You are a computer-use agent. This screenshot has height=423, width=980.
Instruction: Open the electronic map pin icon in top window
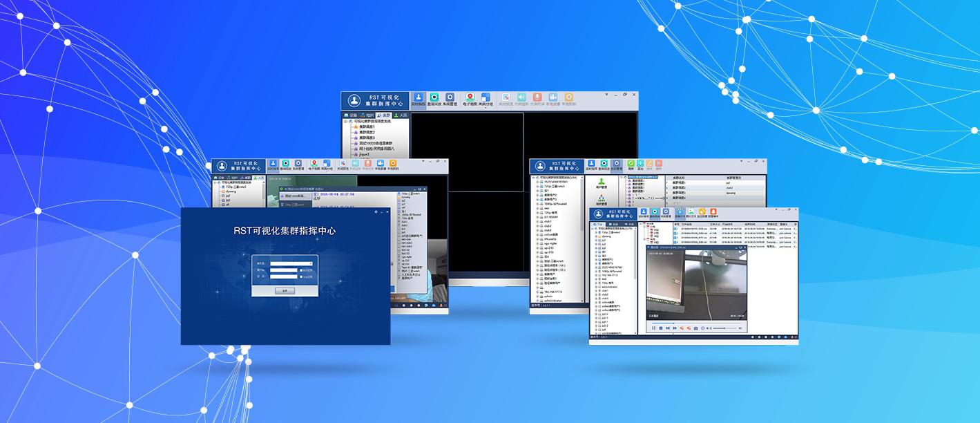click(x=470, y=99)
